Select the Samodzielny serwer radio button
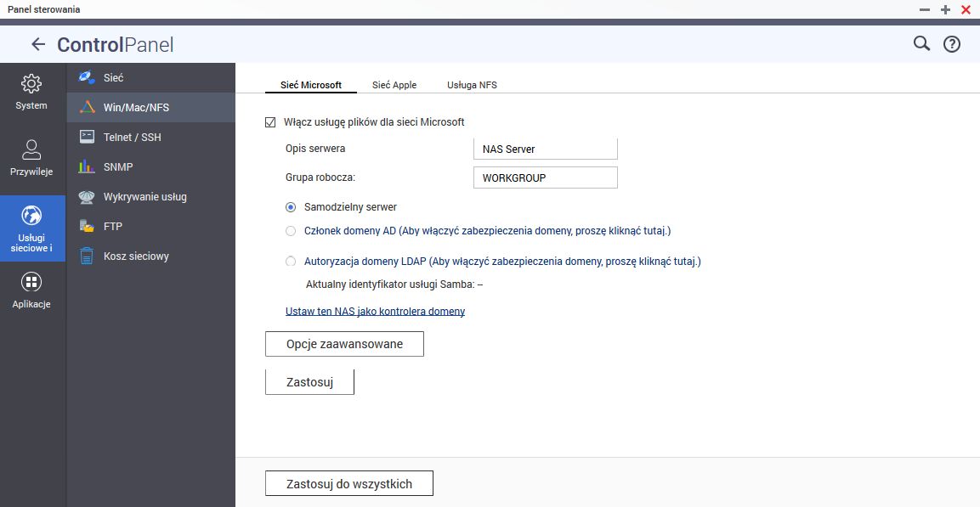This screenshot has height=507, width=980. tap(291, 206)
